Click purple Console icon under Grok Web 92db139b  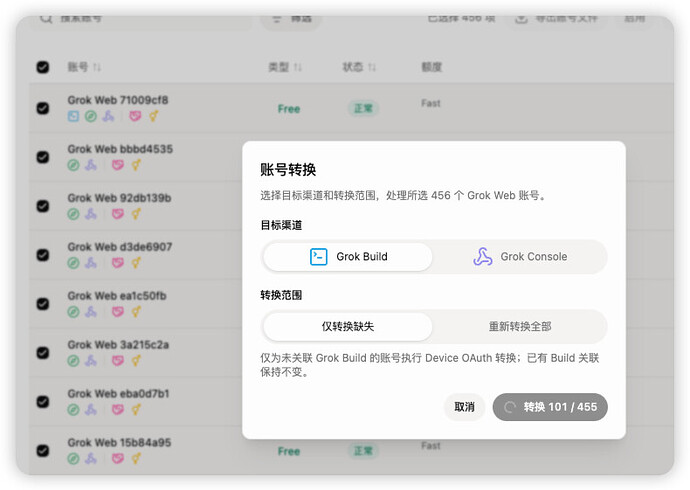coord(91,214)
